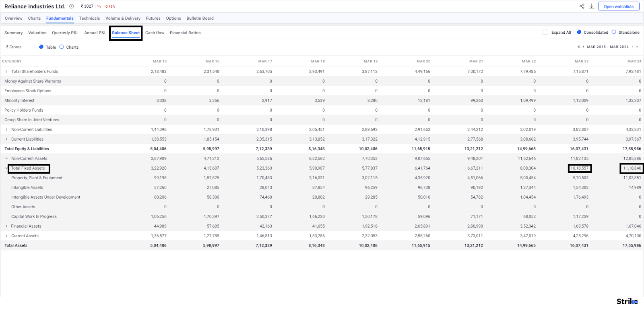
Task: Click the red downtrend arrow icon near price
Action: click(x=99, y=6)
